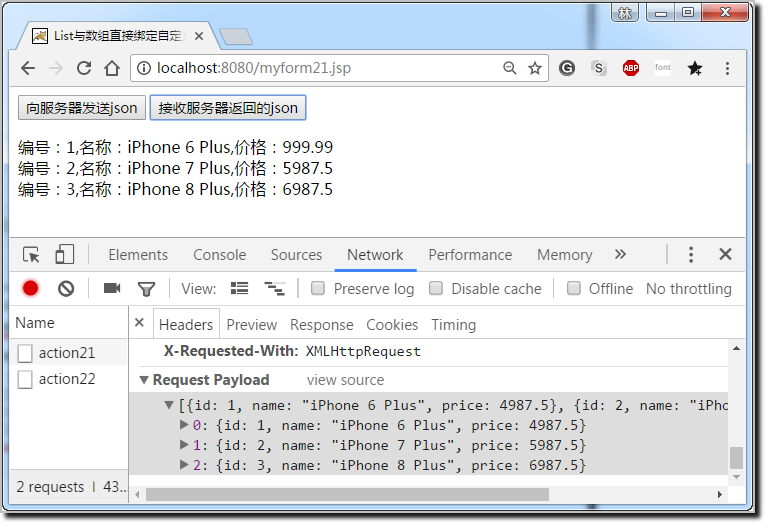Open the Response sub-tab
This screenshot has height=522, width=765.
tap(322, 324)
